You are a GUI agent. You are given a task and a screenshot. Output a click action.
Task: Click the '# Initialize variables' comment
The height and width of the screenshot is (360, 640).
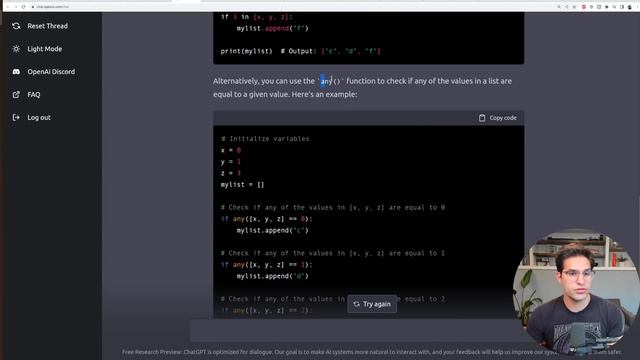click(265, 139)
